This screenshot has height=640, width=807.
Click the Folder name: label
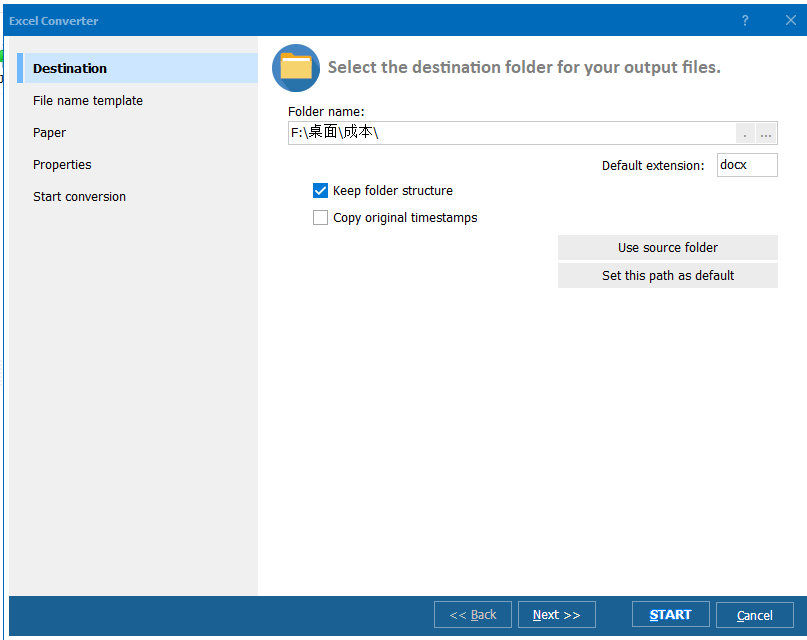tap(326, 112)
